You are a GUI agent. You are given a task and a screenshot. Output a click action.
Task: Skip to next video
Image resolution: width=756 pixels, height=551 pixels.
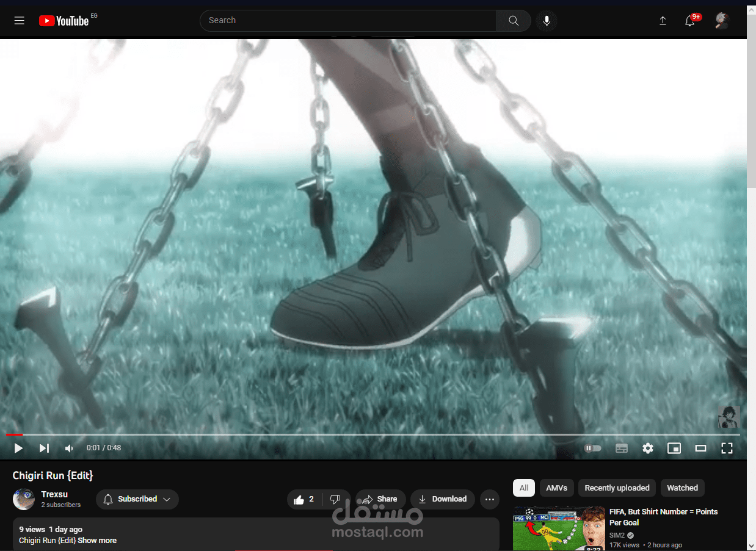44,448
